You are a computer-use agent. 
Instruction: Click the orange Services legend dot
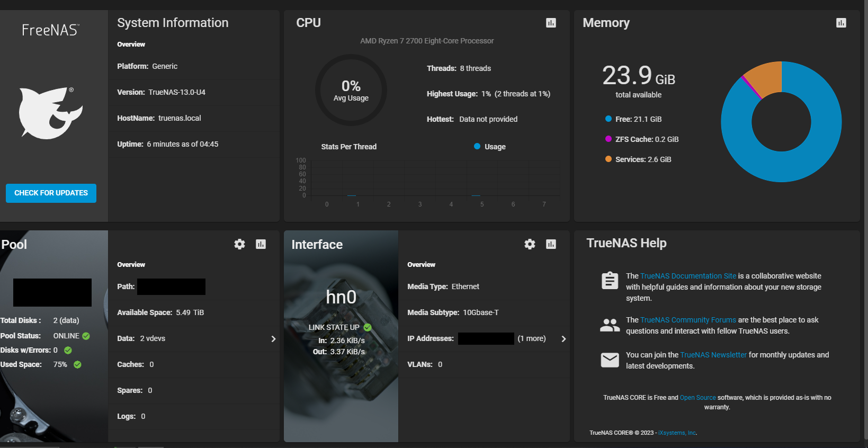[609, 159]
